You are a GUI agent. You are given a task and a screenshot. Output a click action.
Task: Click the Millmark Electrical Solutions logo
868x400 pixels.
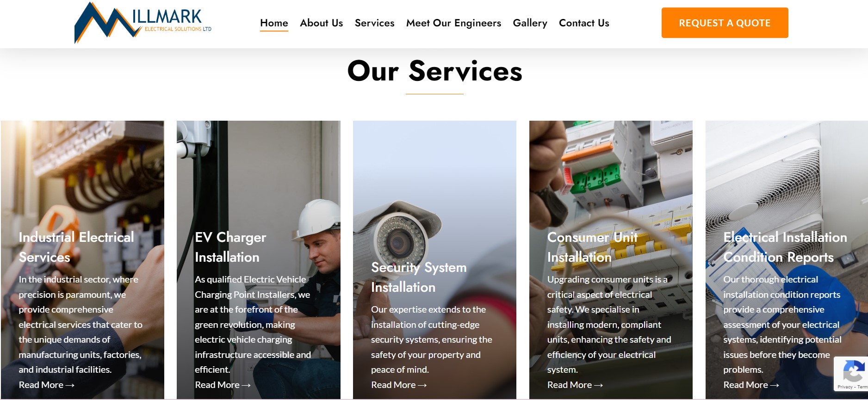coord(143,23)
